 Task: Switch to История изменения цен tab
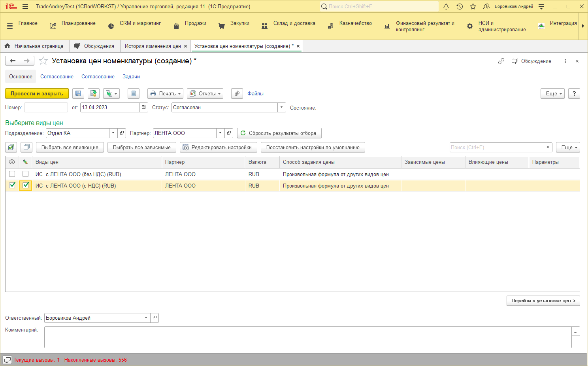click(x=153, y=46)
